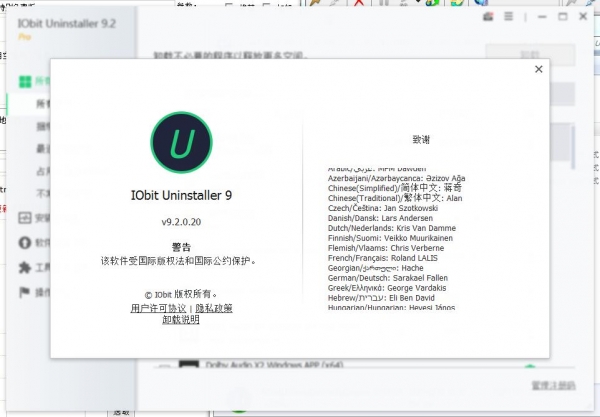
Task: Click the Finnish credits row Veikko Muurikainen
Action: 390,238
